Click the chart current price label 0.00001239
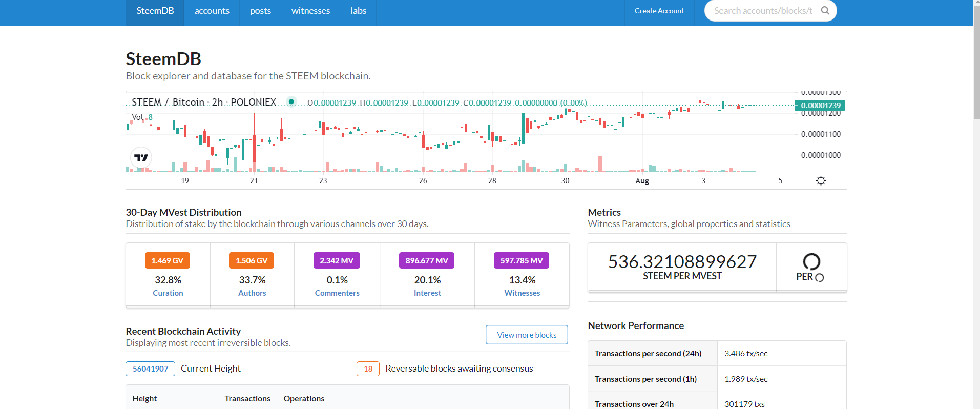Viewport: 980px width, 409px height. point(820,106)
